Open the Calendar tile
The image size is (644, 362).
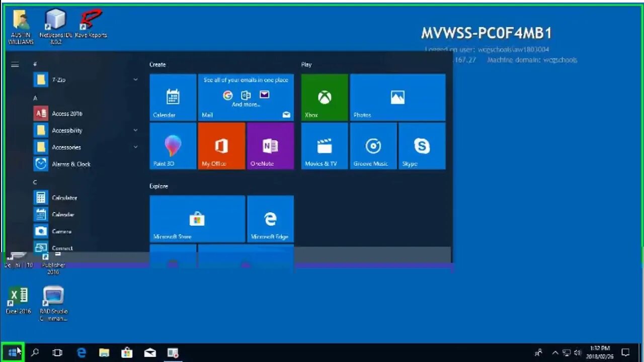click(x=173, y=97)
